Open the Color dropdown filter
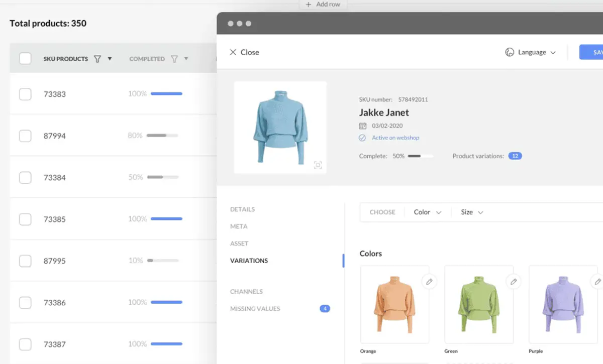 427,212
